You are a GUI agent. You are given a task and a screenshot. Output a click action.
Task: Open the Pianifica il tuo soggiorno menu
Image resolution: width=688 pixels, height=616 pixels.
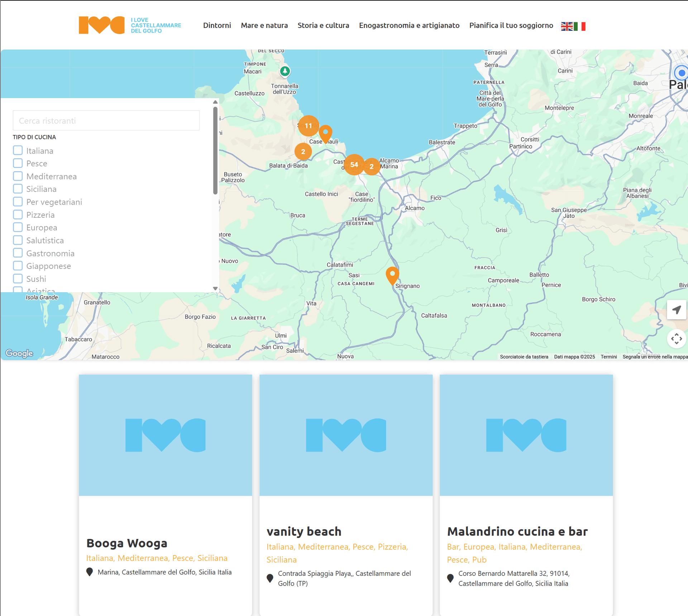pos(511,25)
